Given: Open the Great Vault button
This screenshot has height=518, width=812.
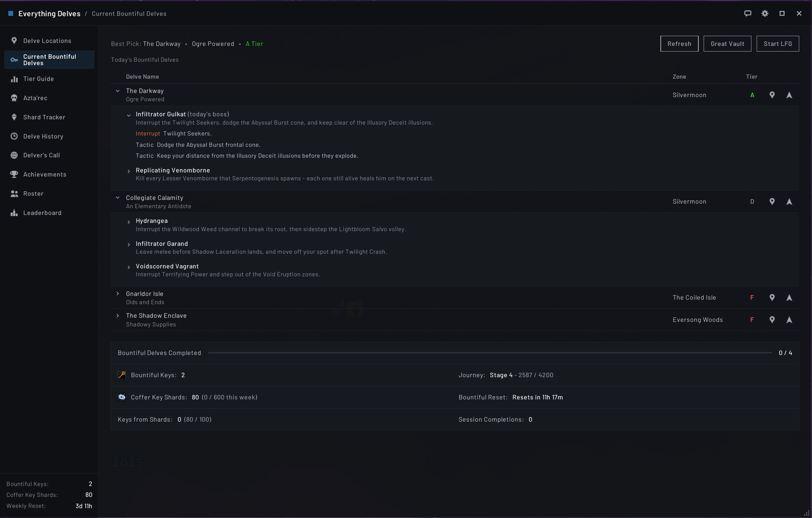Looking at the screenshot, I should (x=727, y=44).
